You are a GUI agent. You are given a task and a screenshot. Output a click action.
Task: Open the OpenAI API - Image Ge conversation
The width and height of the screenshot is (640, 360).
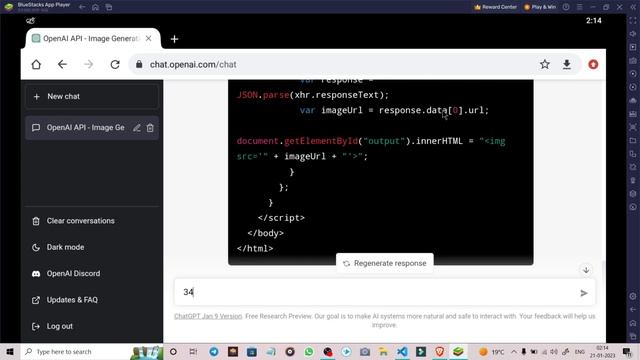(92, 128)
